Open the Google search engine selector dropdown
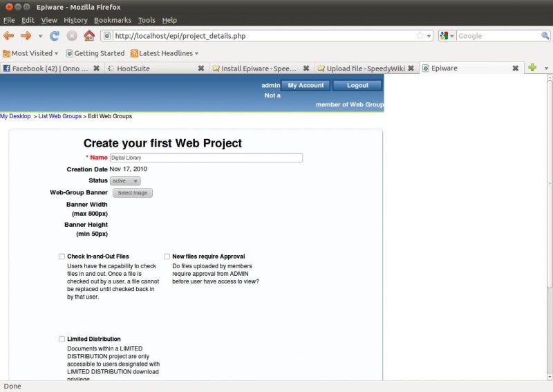The width and height of the screenshot is (553, 392). point(447,36)
